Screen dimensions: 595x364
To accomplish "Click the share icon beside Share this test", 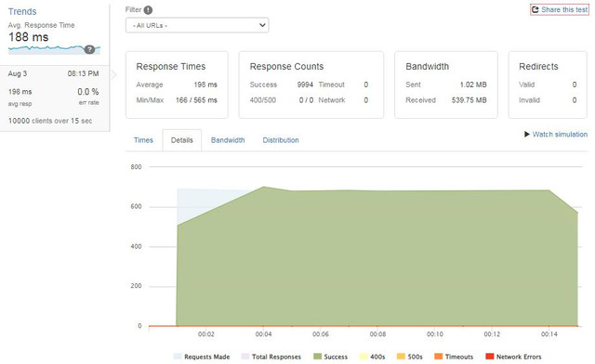I will coord(535,9).
